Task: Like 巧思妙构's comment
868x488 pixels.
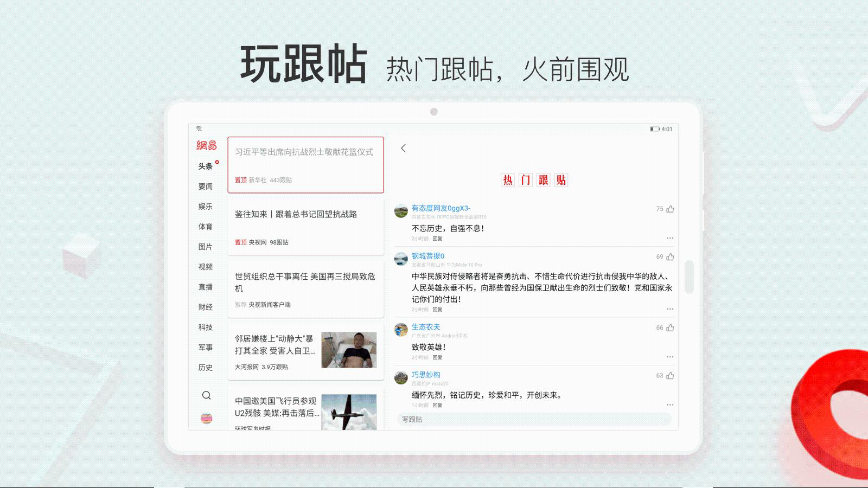Action: tap(670, 375)
